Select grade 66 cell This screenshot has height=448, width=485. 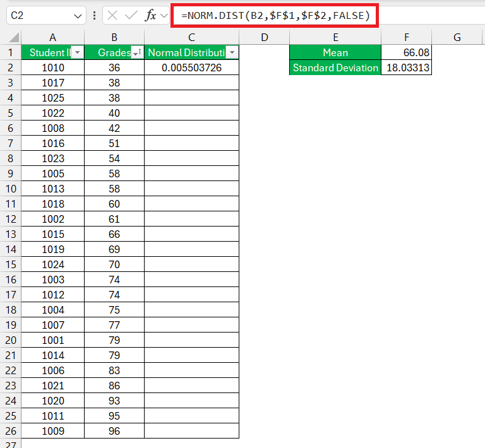114,234
